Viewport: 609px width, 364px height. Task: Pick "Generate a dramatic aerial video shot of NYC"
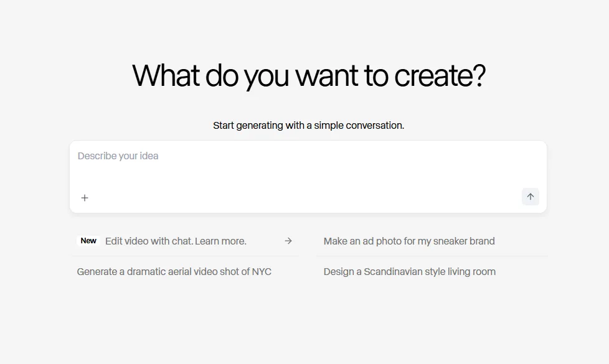coord(174,272)
